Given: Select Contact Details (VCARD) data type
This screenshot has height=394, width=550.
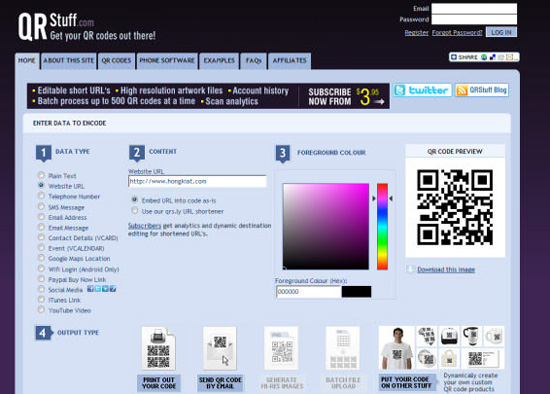Looking at the screenshot, I should 41,237.
